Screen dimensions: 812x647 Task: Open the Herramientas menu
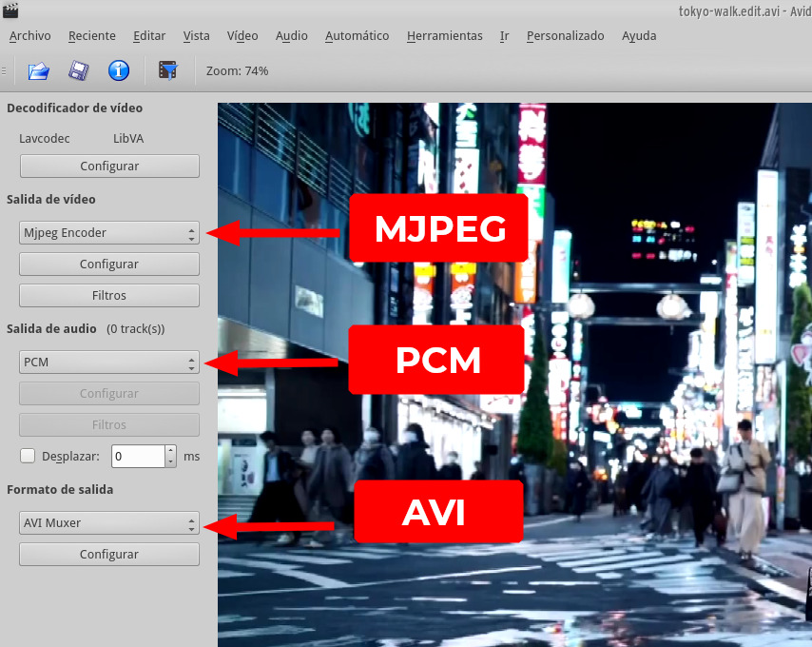coord(444,35)
